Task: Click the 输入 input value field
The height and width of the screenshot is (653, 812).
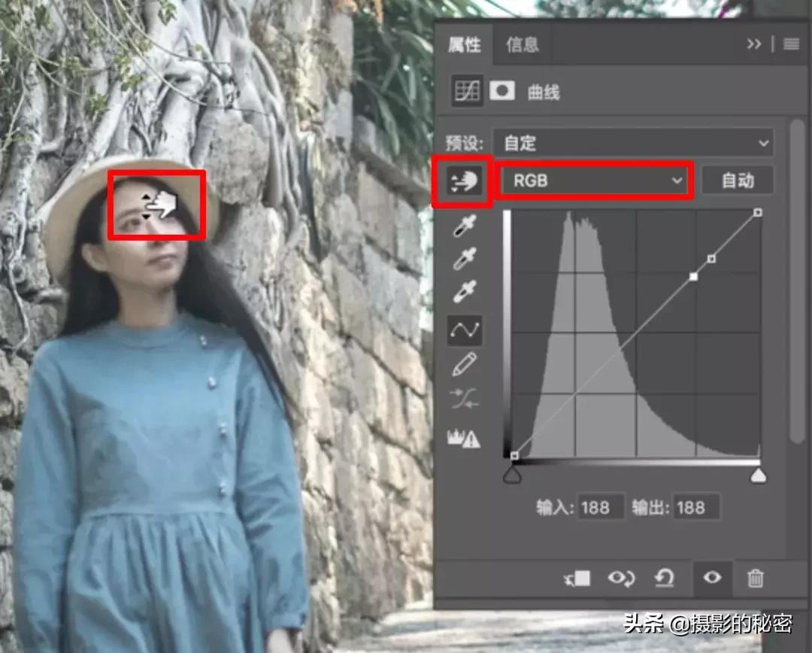Action: pos(600,507)
